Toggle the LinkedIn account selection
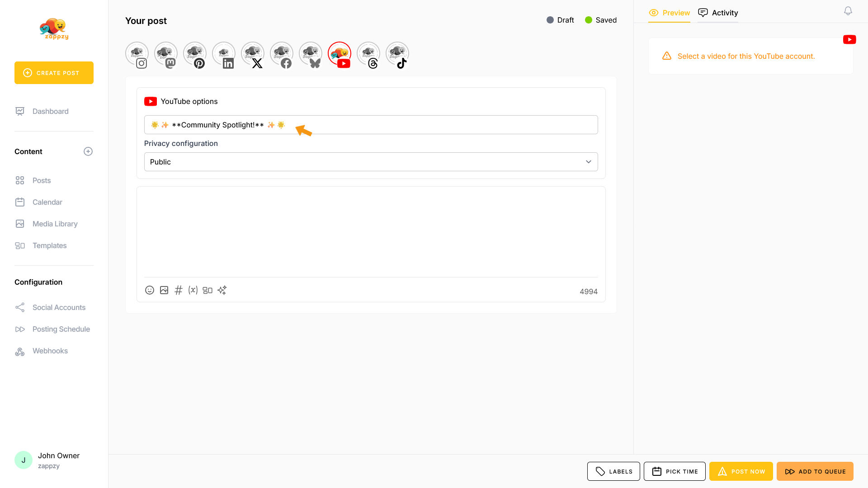The height and width of the screenshot is (488, 868). coord(224,54)
